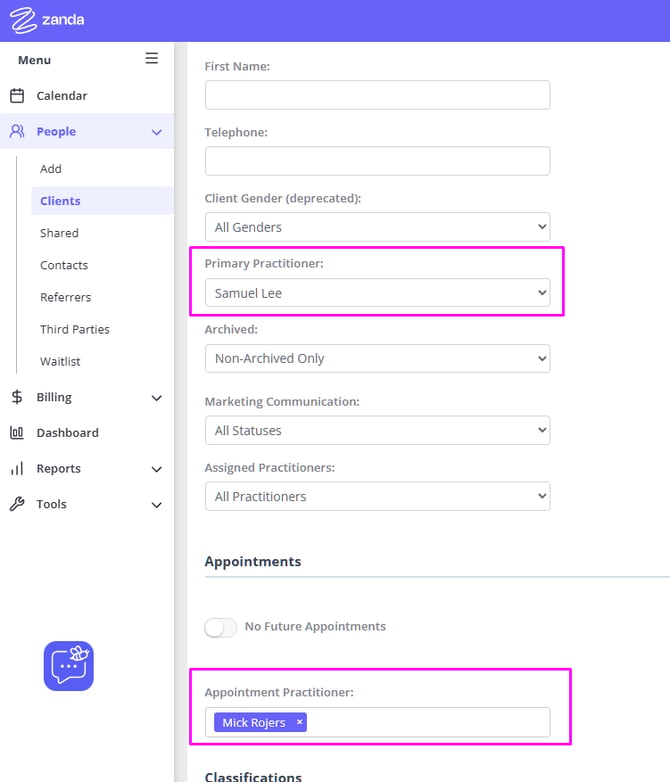
Task: Click the Tools wrench icon
Action: tap(17, 504)
